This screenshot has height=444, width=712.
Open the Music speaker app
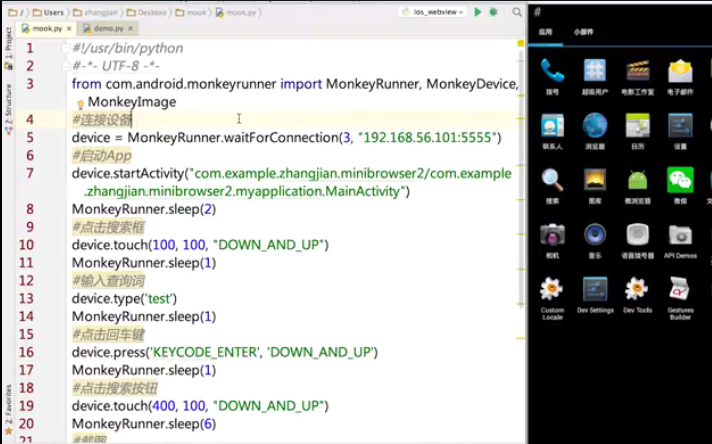pyautogui.click(x=595, y=235)
